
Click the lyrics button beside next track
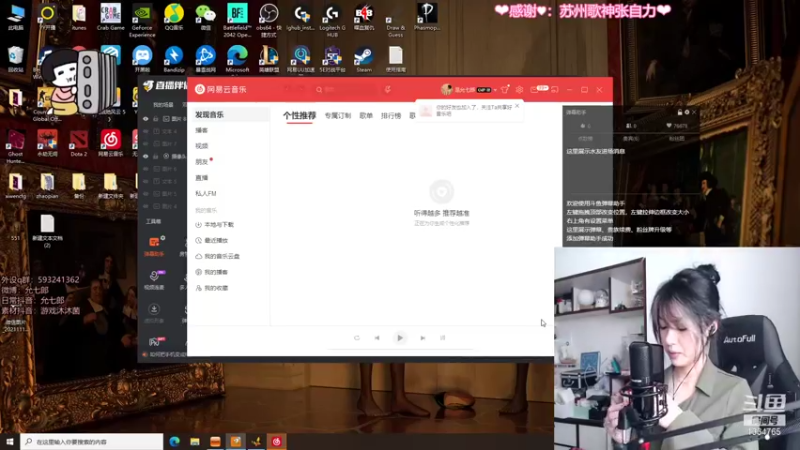tap(443, 338)
